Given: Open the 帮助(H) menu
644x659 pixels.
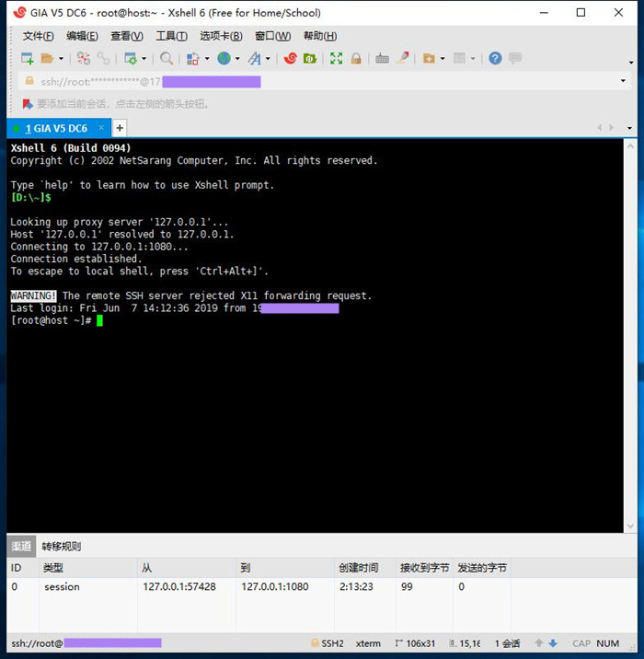Looking at the screenshot, I should point(320,36).
